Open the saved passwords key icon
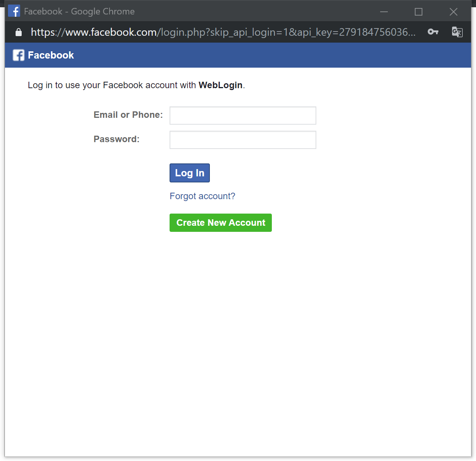The image size is (476, 461). pyautogui.click(x=433, y=32)
